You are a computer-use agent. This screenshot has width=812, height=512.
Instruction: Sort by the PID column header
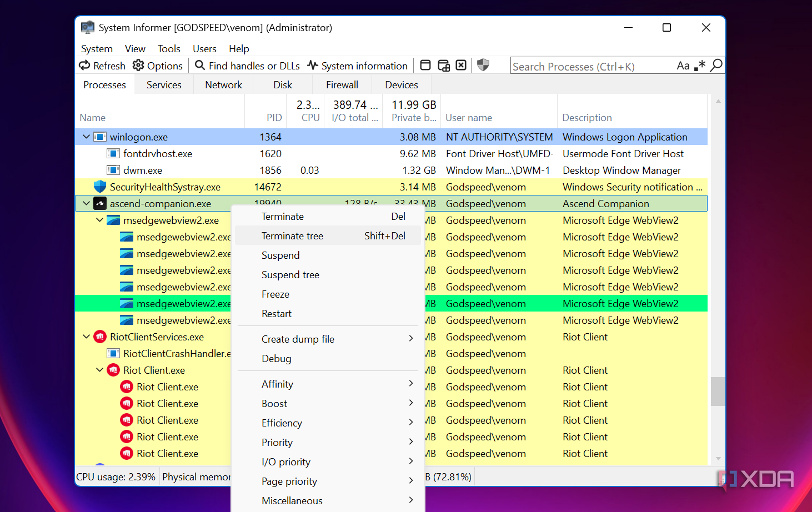click(265, 111)
